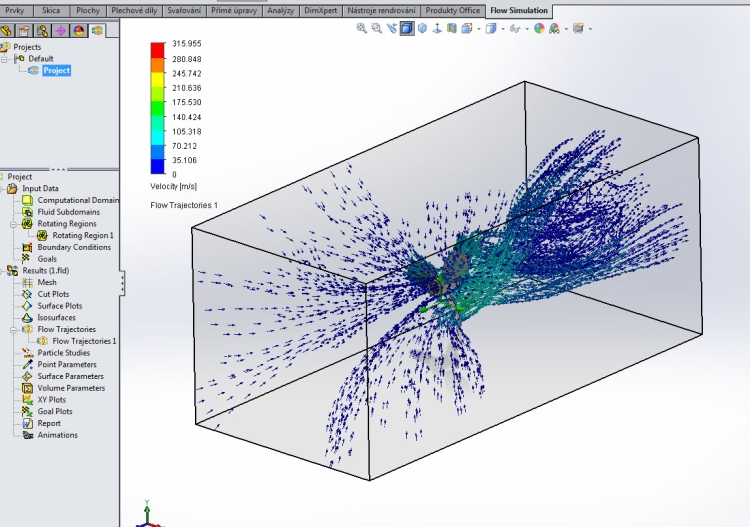
Task: Toggle the highlighted 3D box view icon
Action: coord(407,29)
